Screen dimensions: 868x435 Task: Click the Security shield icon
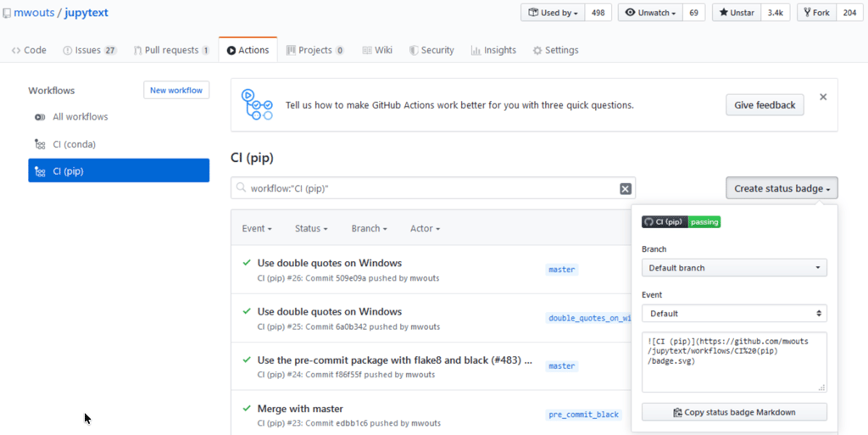coord(414,50)
